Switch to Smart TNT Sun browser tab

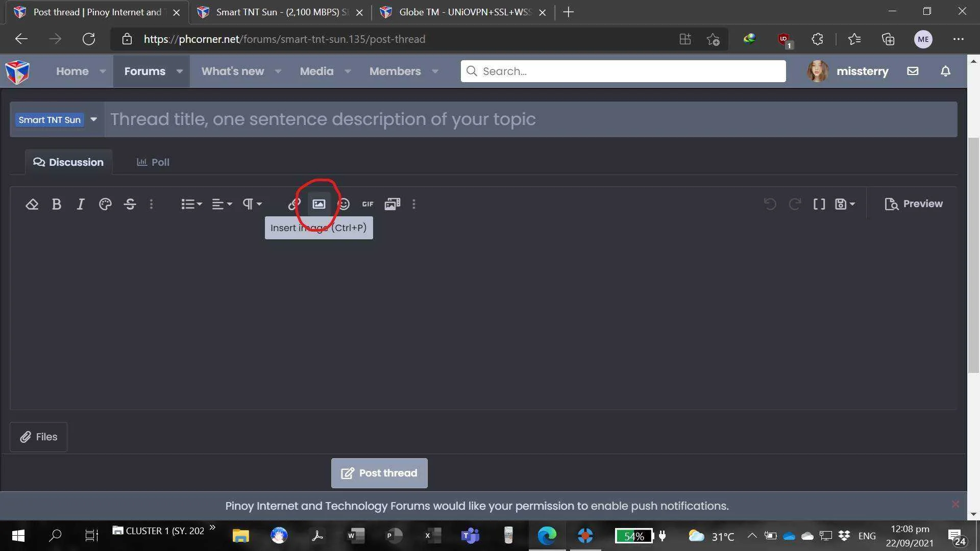pyautogui.click(x=280, y=12)
